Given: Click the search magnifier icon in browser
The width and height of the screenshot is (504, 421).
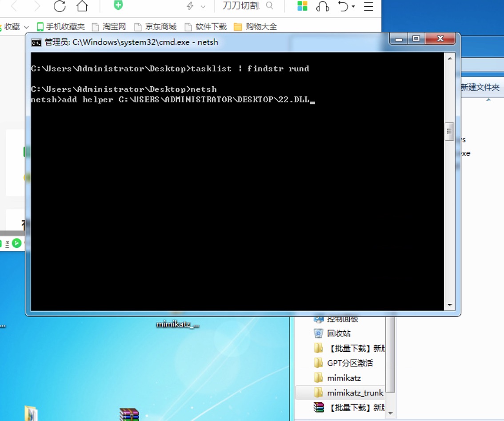Looking at the screenshot, I should click(x=270, y=5).
